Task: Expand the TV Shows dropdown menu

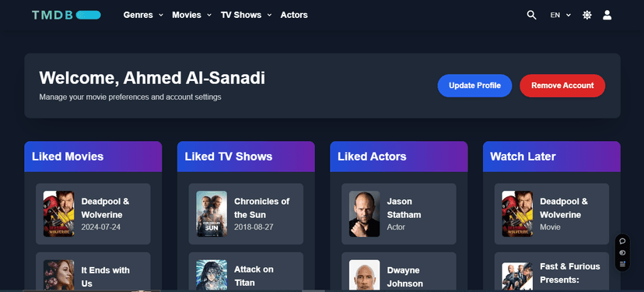Action: pos(246,16)
